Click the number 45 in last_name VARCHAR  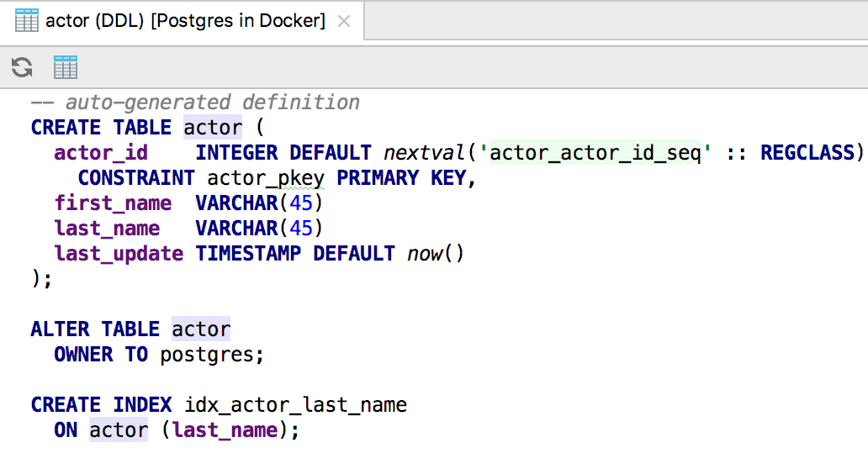click(301, 228)
